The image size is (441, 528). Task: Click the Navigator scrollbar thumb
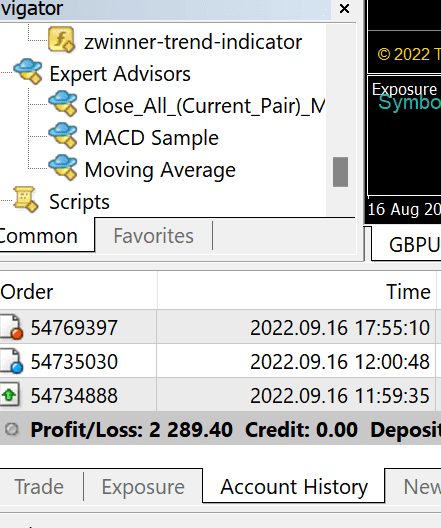click(340, 171)
